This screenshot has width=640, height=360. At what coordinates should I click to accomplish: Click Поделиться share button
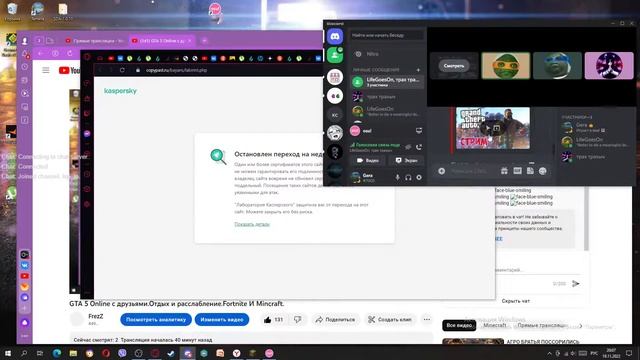tap(335, 320)
